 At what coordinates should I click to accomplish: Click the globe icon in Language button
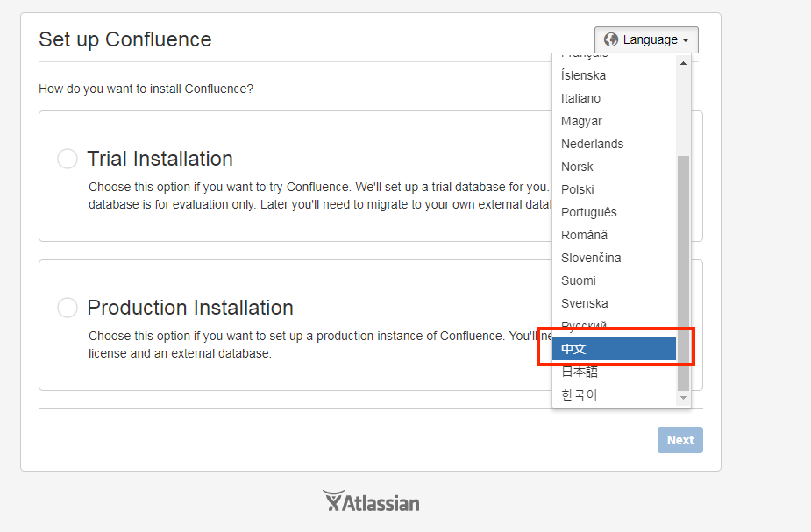click(611, 39)
